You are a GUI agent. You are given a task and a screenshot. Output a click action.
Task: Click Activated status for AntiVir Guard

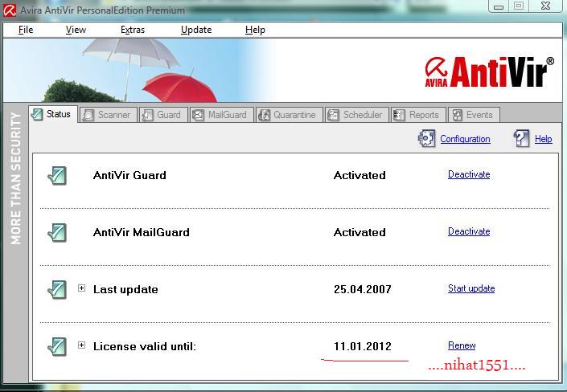pos(360,176)
